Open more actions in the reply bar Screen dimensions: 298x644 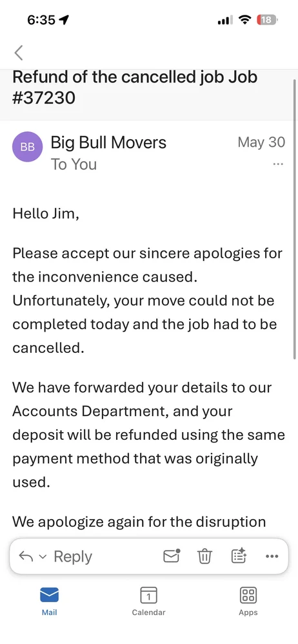tap(272, 556)
